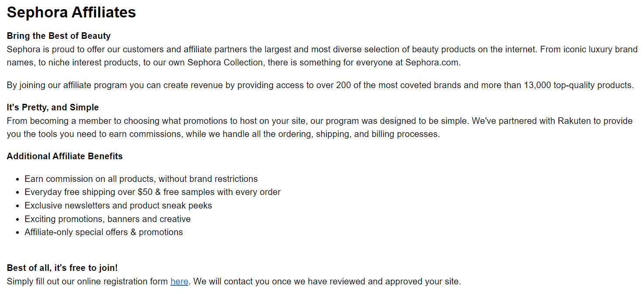Viewport: 644px width, 294px height.
Task: Click the "Bring the Best of Beauty" subheading
Action: (x=58, y=36)
